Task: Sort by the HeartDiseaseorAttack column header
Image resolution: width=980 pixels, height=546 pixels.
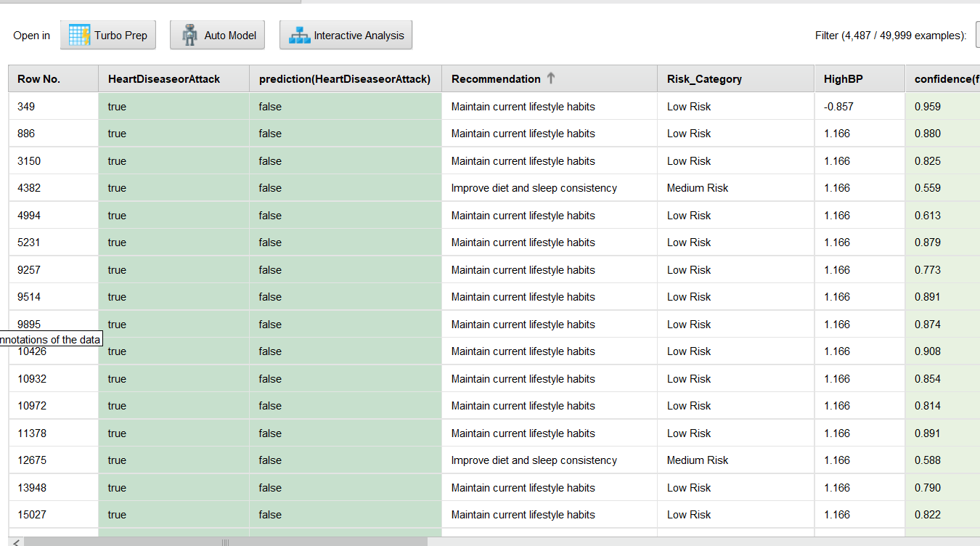Action: tap(173, 78)
